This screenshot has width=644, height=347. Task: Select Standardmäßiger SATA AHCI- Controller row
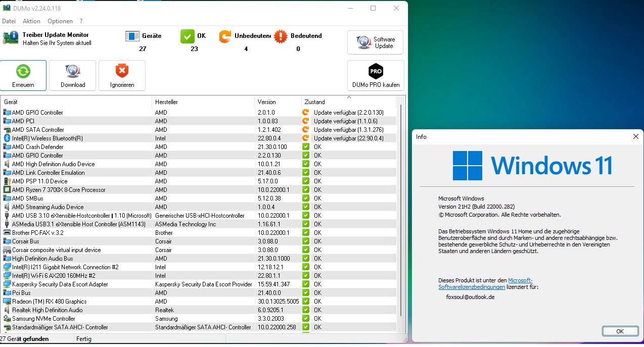point(199,327)
